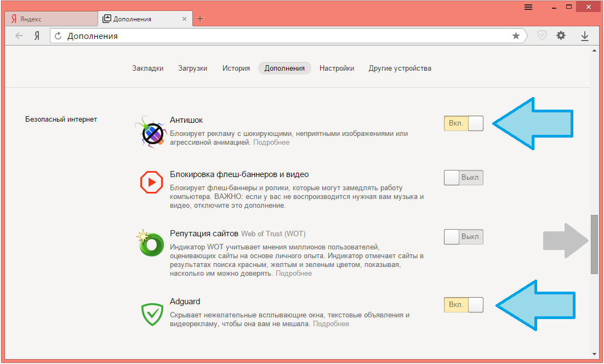Click the Adguard extension title
The width and height of the screenshot is (604, 364).
185,302
